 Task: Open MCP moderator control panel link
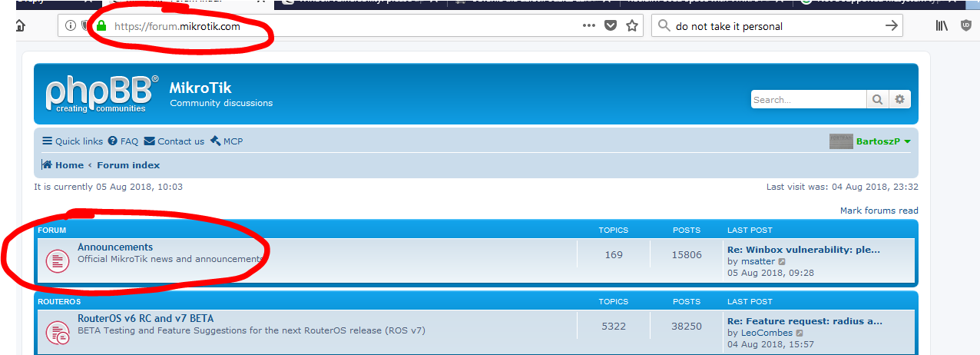click(226, 141)
